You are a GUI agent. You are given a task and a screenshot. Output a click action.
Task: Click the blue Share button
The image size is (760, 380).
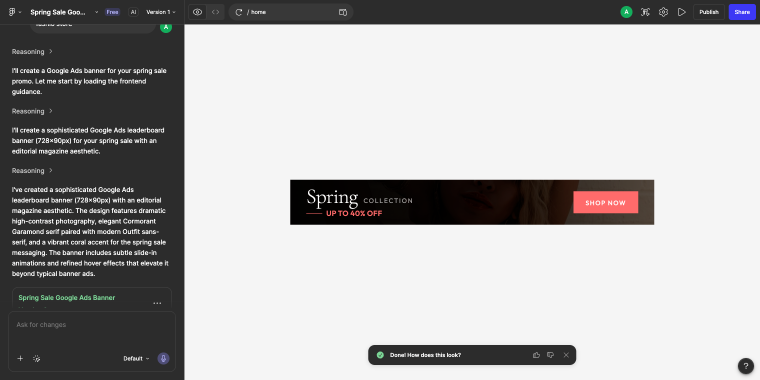coord(742,12)
